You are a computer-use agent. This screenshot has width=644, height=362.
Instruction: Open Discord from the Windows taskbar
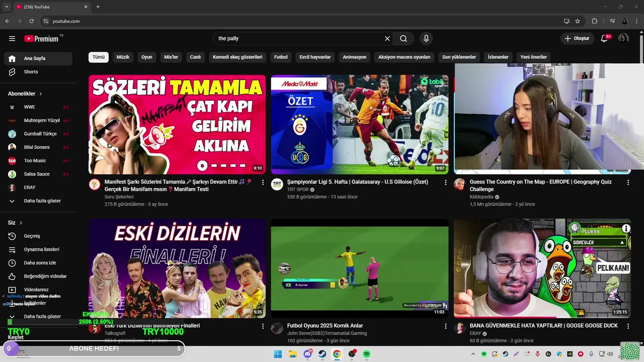[x=307, y=354]
